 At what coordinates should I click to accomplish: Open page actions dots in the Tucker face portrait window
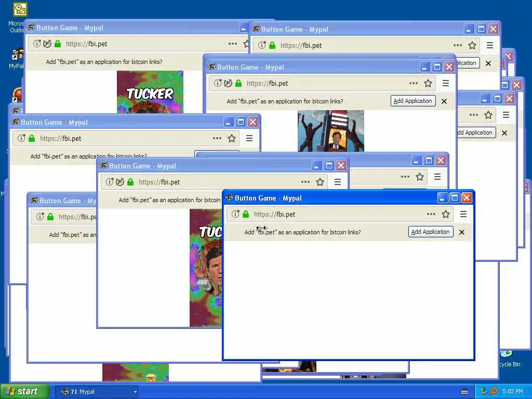pyautogui.click(x=305, y=182)
